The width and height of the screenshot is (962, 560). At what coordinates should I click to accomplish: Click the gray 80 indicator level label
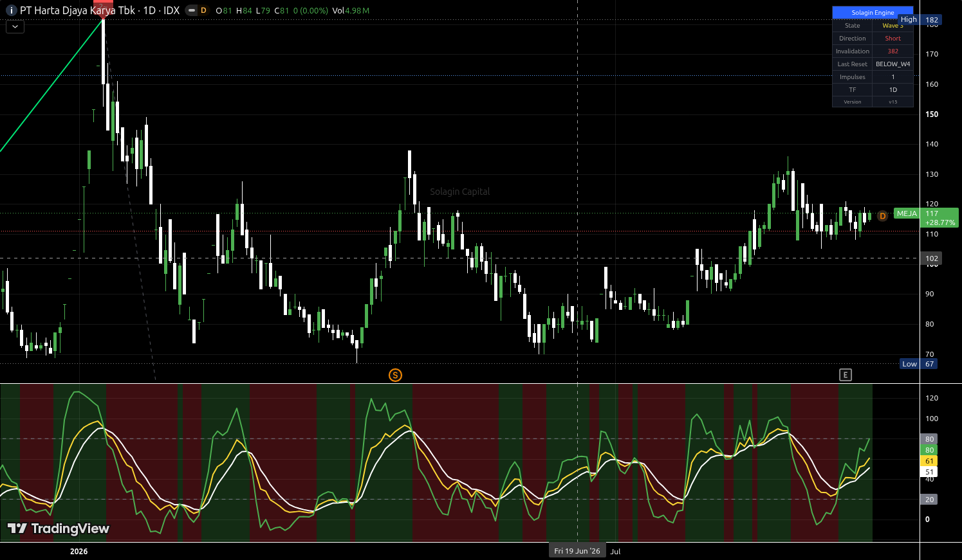(929, 439)
